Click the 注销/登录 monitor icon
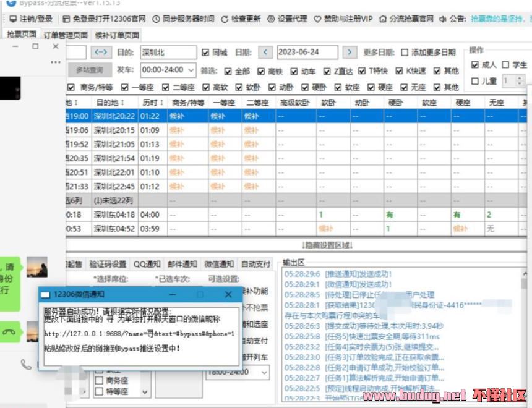The image size is (532, 408). [x=13, y=19]
